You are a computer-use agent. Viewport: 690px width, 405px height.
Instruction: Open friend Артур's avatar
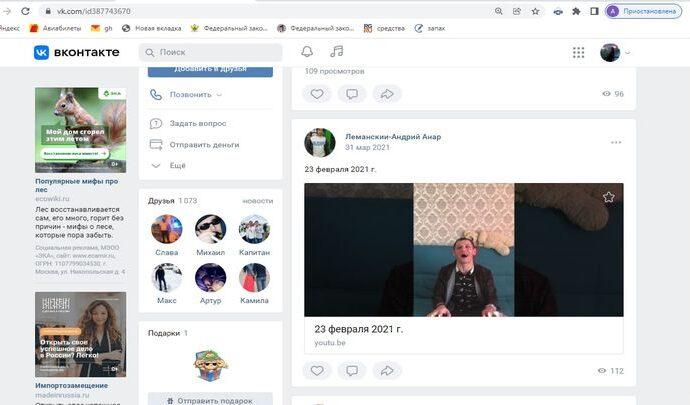click(x=210, y=277)
